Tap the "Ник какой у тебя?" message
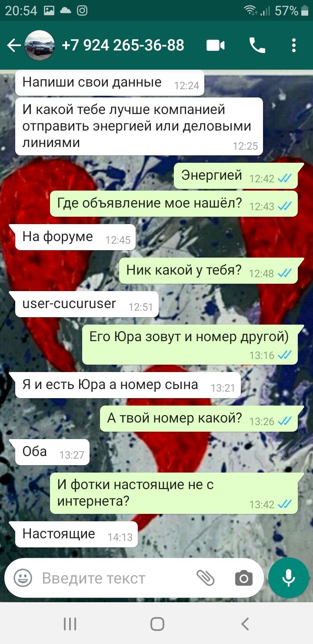313x644 pixels. 209,271
